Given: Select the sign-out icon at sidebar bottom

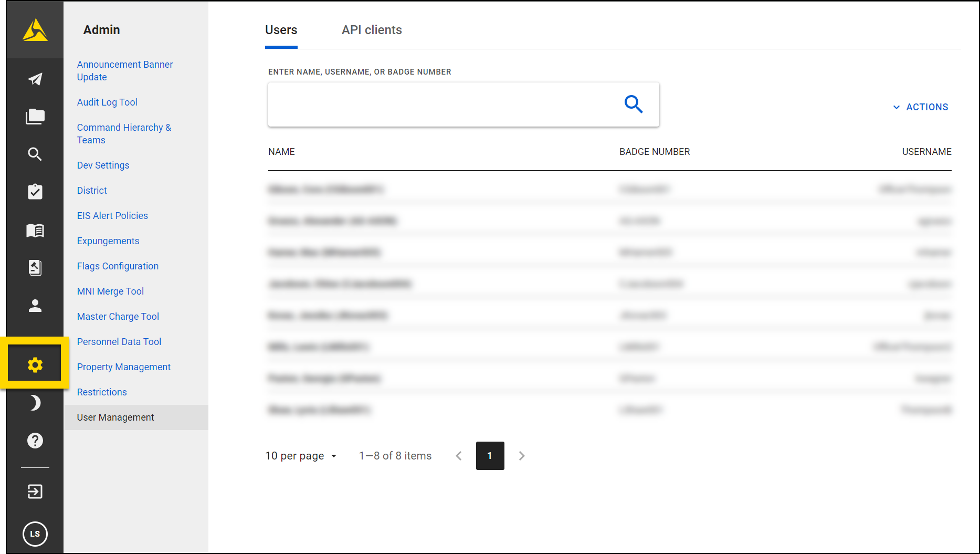Looking at the screenshot, I should [35, 492].
